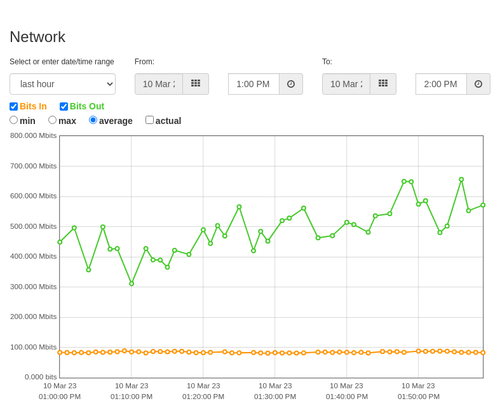Click the 500.000 Mbits axis label
Image resolution: width=500 pixels, height=403 pixels.
coord(33,227)
